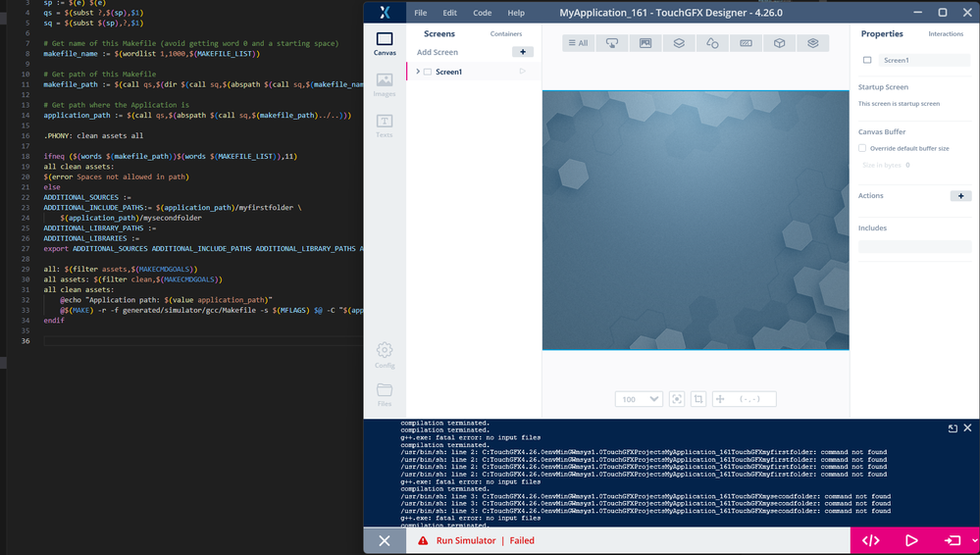Toggle the Screen1 checkbox in Properties

867,61
